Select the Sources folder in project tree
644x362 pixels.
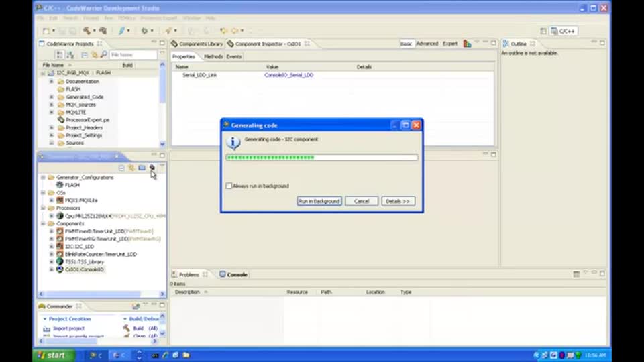pyautogui.click(x=74, y=143)
